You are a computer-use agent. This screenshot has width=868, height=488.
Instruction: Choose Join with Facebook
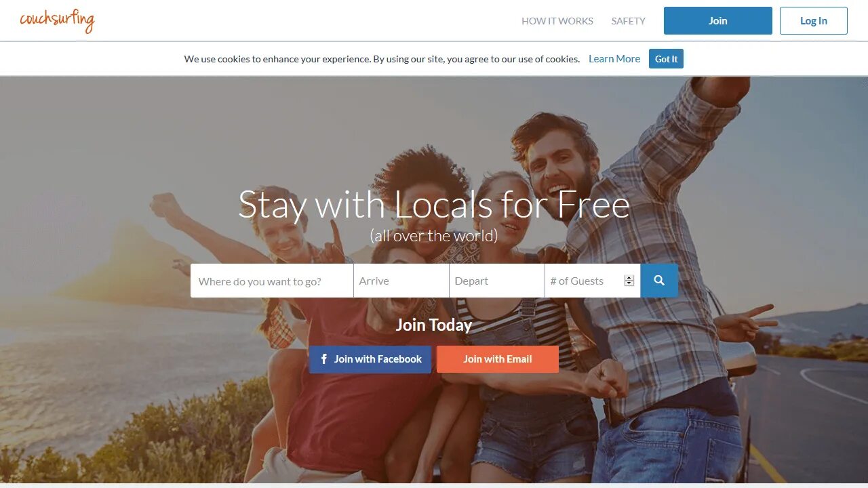370,359
